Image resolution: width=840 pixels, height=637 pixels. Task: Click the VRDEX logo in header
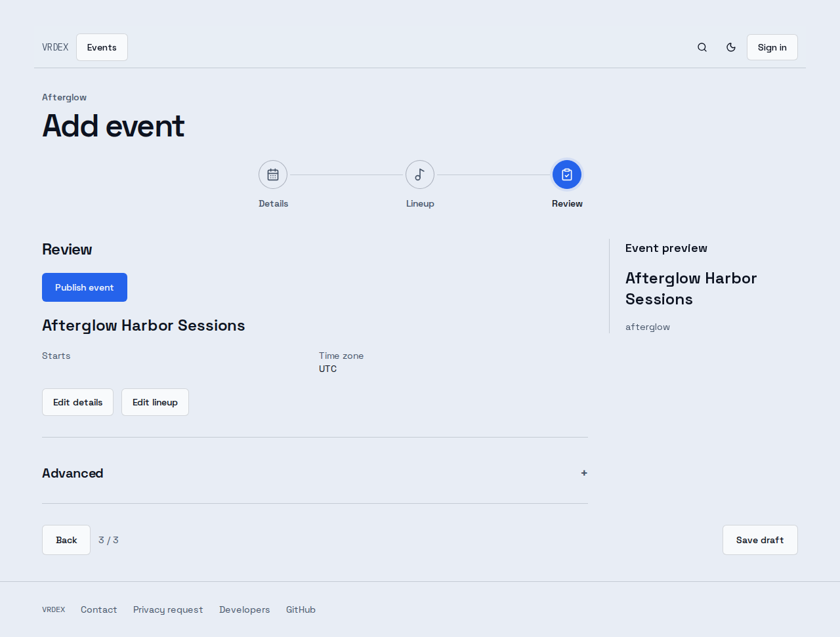(x=55, y=47)
